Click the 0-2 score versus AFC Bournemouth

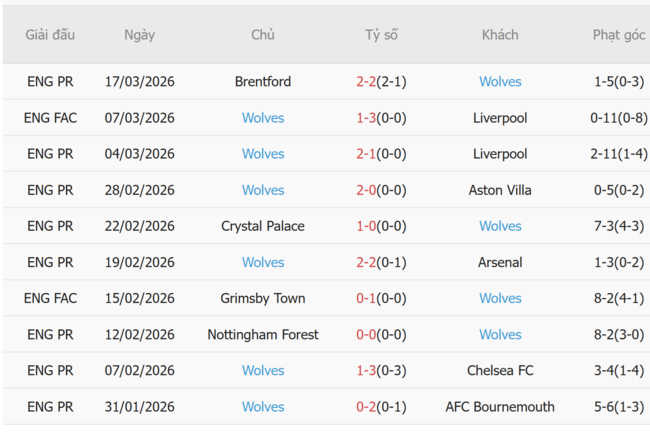tap(381, 406)
